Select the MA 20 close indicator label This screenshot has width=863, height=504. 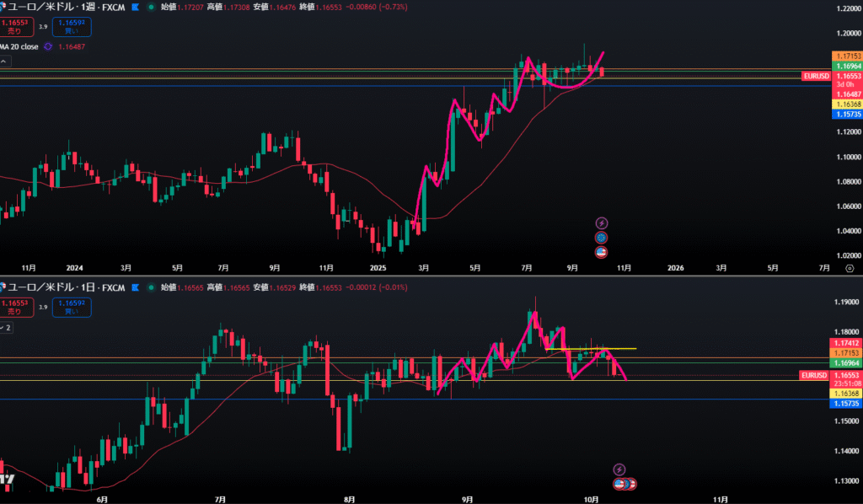coord(18,46)
